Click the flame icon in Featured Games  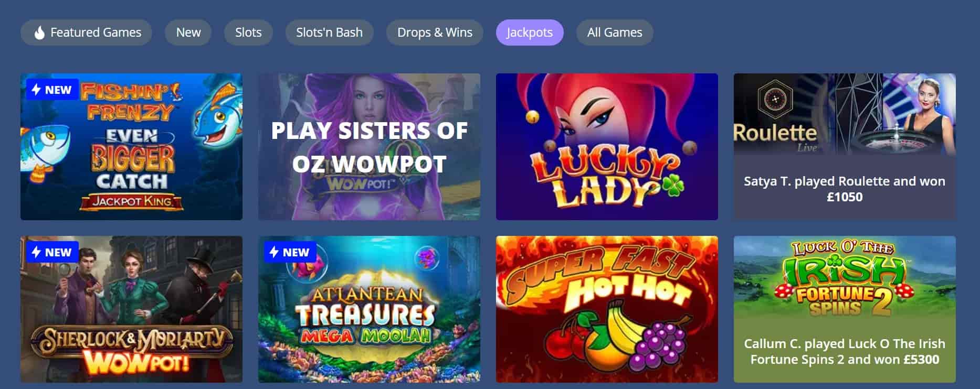[39, 33]
